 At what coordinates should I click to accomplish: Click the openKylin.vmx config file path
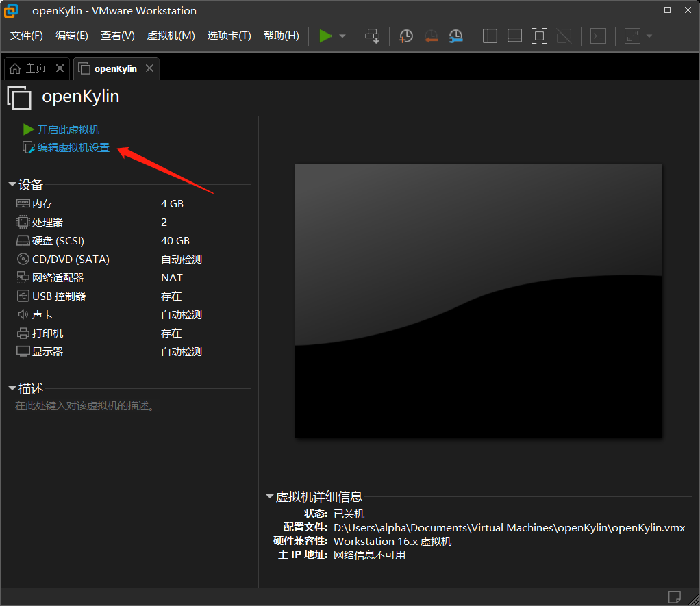(510, 528)
